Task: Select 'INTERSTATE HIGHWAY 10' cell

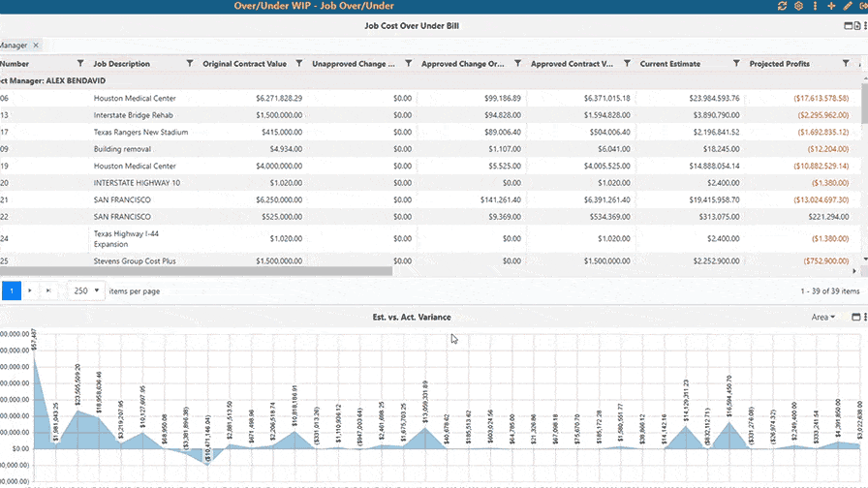Action: pos(137,183)
